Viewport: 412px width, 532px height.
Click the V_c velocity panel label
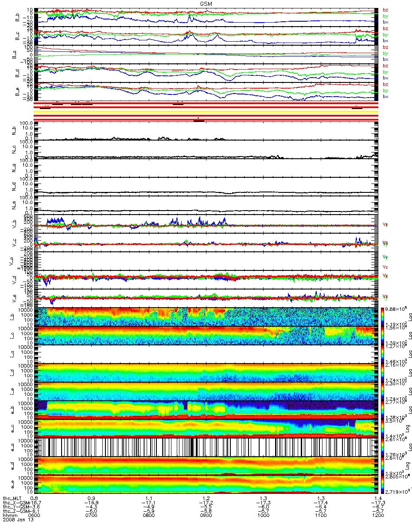pyautogui.click(x=14, y=243)
